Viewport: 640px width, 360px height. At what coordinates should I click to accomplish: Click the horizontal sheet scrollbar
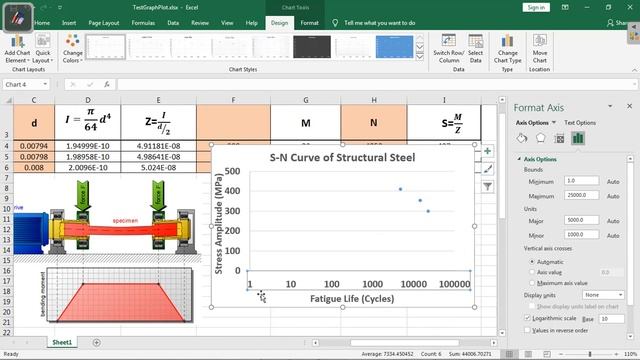404,343
